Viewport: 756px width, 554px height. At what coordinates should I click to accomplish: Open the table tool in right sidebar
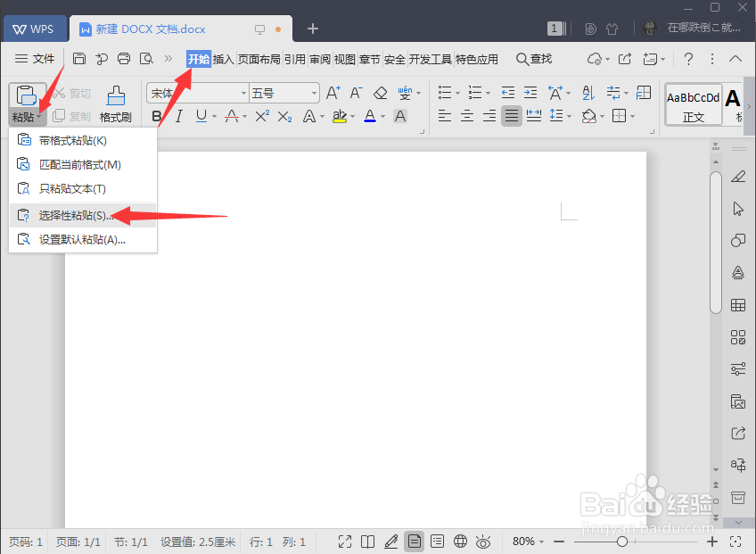[737, 304]
